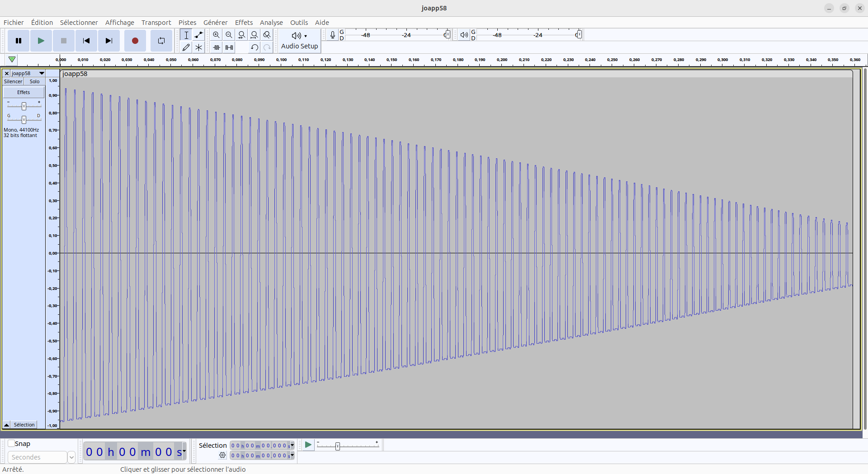Mute the track with Silencer button
Viewport: 868px width, 474px height.
13,81
